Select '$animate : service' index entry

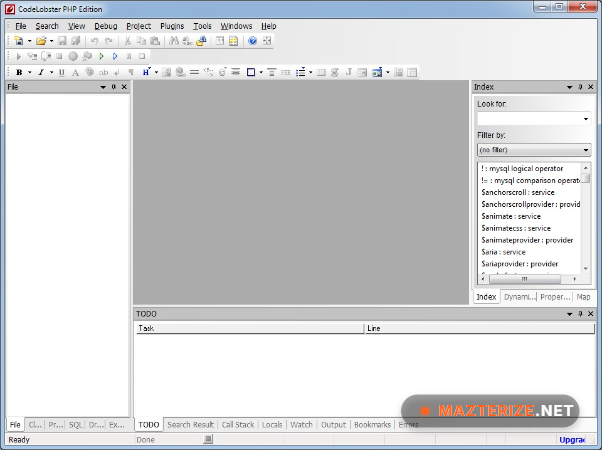pos(511,217)
